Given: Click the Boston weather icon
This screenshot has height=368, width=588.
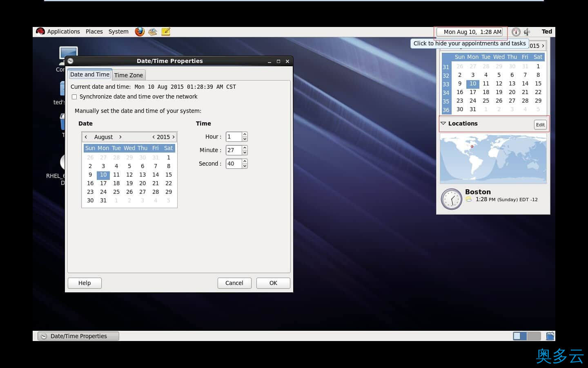Looking at the screenshot, I should coord(469,199).
